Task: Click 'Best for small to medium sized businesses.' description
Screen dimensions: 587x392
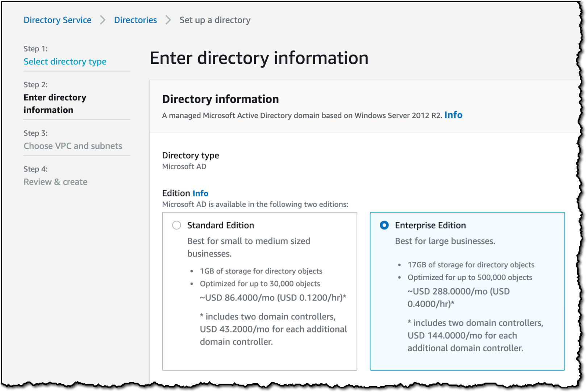Action: (249, 247)
